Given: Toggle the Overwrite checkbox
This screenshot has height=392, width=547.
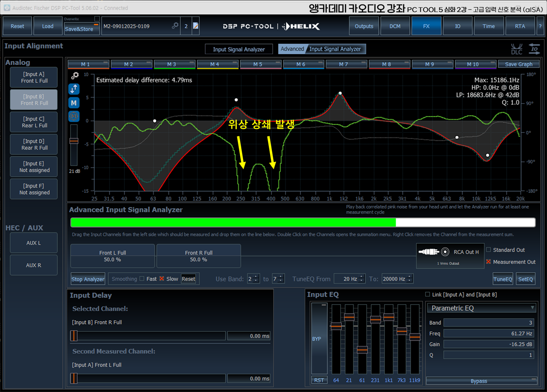Looking at the screenshot, I should click(x=97, y=19).
